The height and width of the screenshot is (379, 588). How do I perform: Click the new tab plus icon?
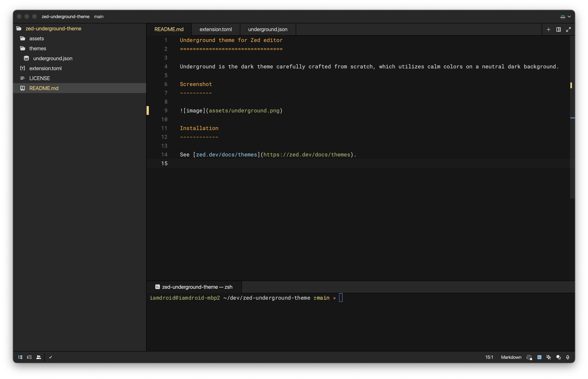coord(548,29)
